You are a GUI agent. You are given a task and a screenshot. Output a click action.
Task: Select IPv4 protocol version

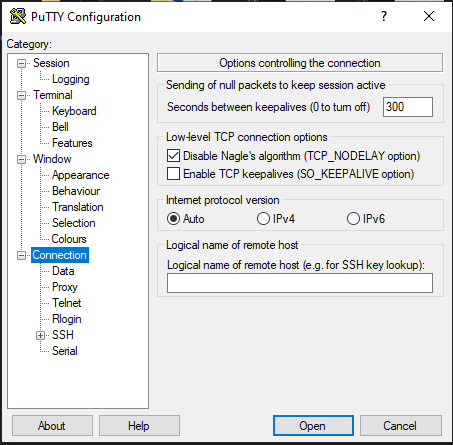[263, 219]
